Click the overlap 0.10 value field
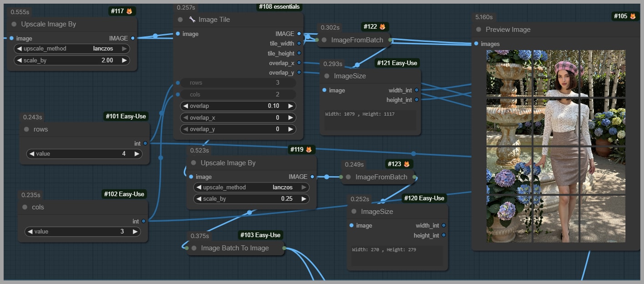The image size is (644, 284). (x=238, y=106)
